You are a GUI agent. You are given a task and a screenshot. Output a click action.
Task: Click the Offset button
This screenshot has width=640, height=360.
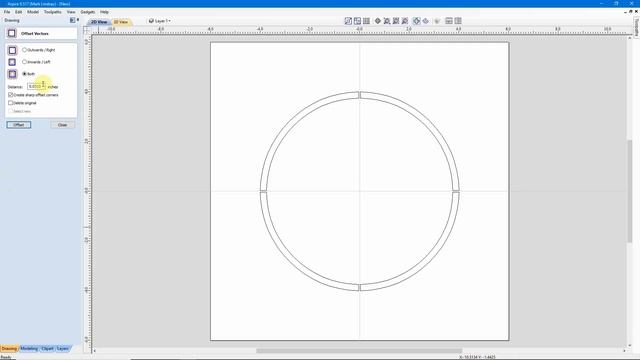click(x=19, y=125)
